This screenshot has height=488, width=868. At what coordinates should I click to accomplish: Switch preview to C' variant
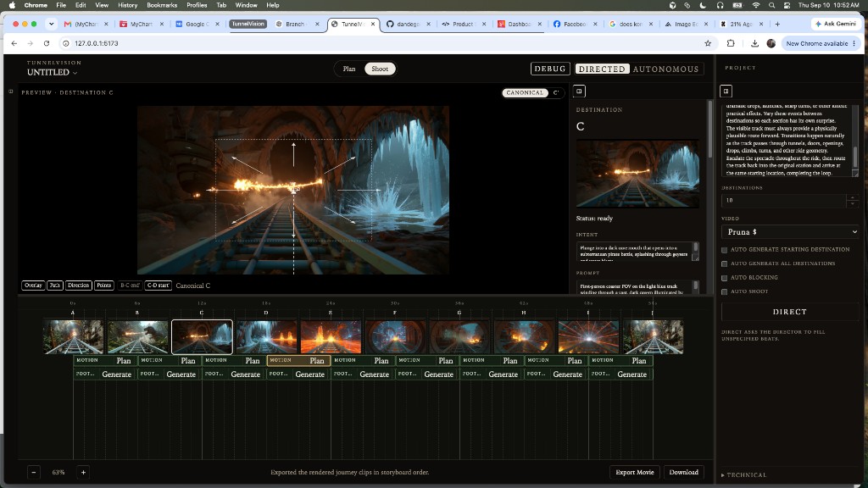556,93
